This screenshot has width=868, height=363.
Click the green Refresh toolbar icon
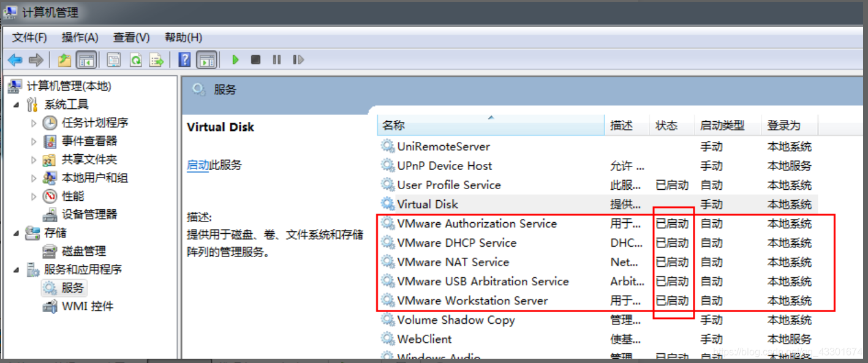(x=135, y=60)
